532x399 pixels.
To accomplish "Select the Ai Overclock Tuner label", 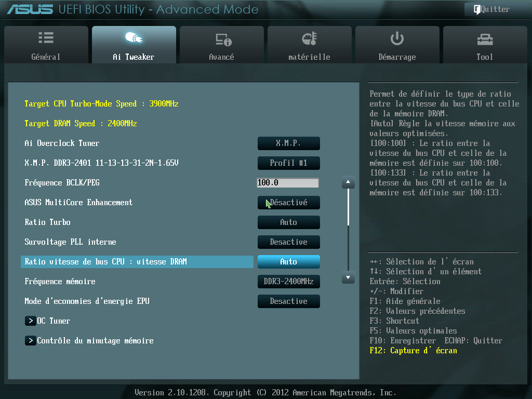I will [62, 143].
